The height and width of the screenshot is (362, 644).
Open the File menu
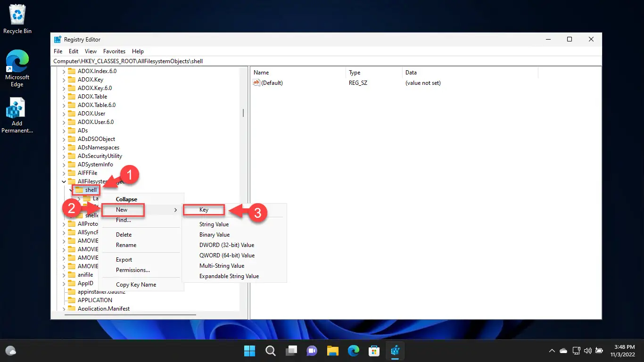pyautogui.click(x=58, y=51)
